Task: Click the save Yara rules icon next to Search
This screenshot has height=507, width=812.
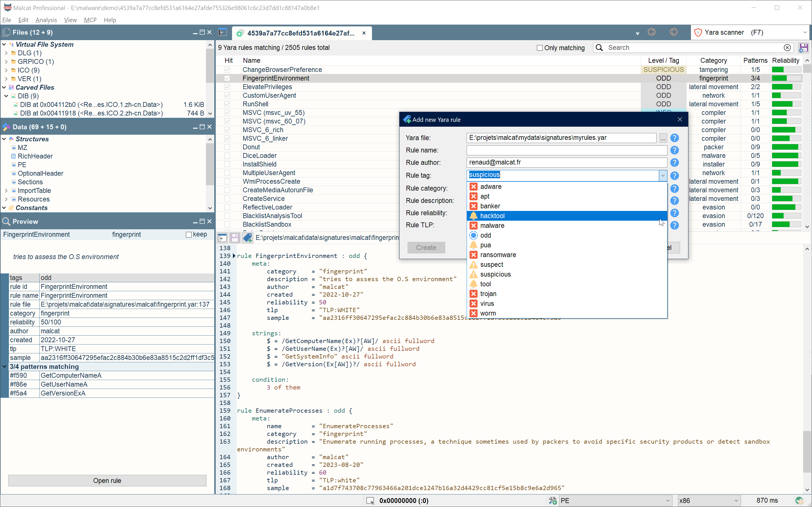Action: point(803,48)
